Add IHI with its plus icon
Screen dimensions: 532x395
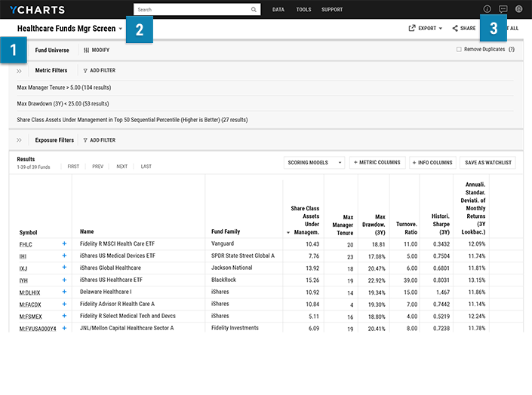coord(64,256)
